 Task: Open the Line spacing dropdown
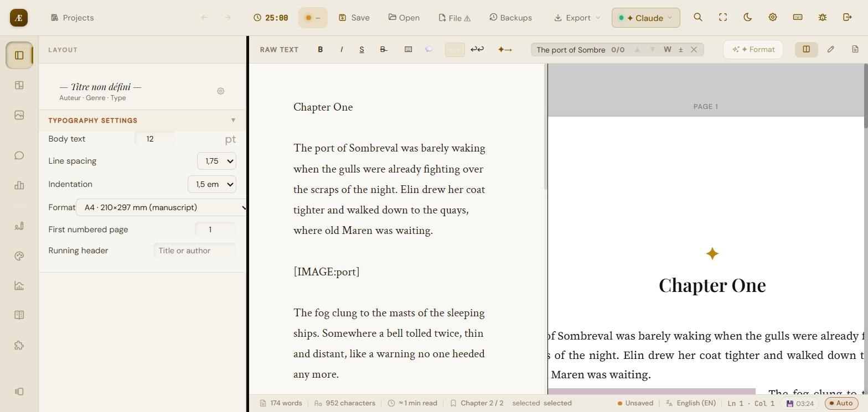point(216,161)
